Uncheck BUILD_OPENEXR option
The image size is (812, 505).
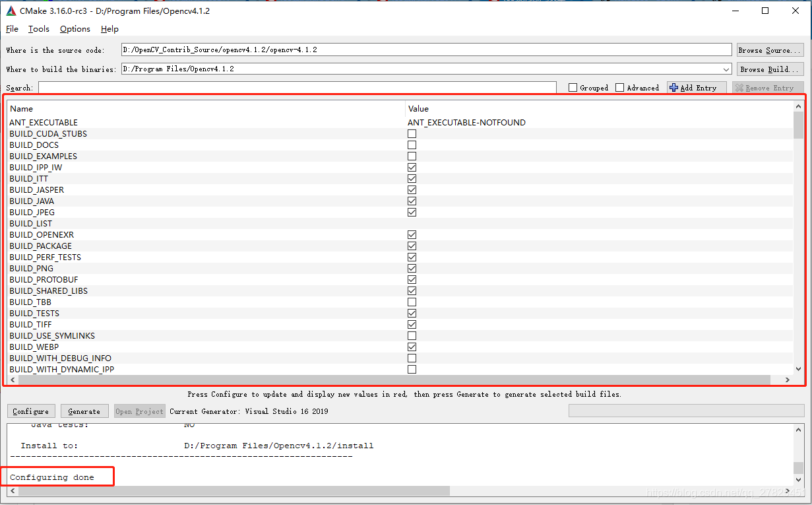pos(412,235)
